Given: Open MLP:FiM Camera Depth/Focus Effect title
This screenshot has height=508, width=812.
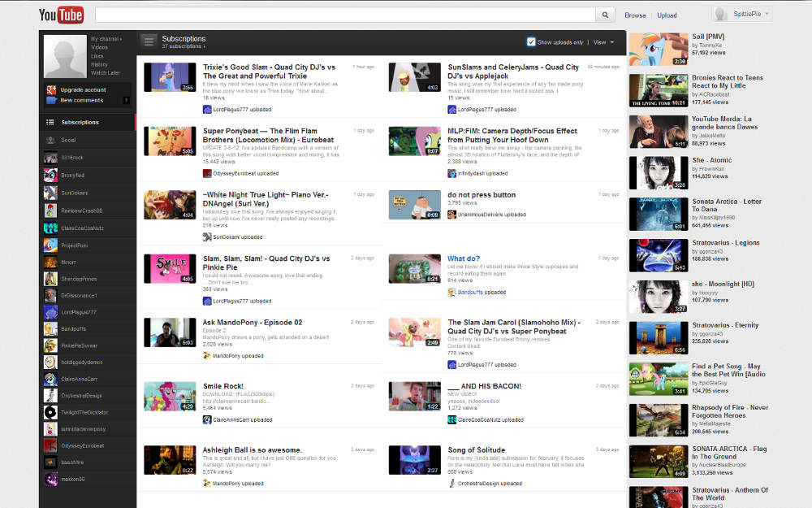Looking at the screenshot, I should pos(512,135).
